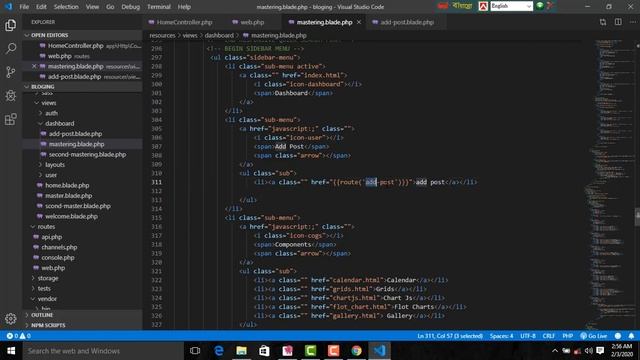Click the dashboard breadcrumb segment
Image resolution: width=640 pixels, height=360 pixels.
(219, 36)
